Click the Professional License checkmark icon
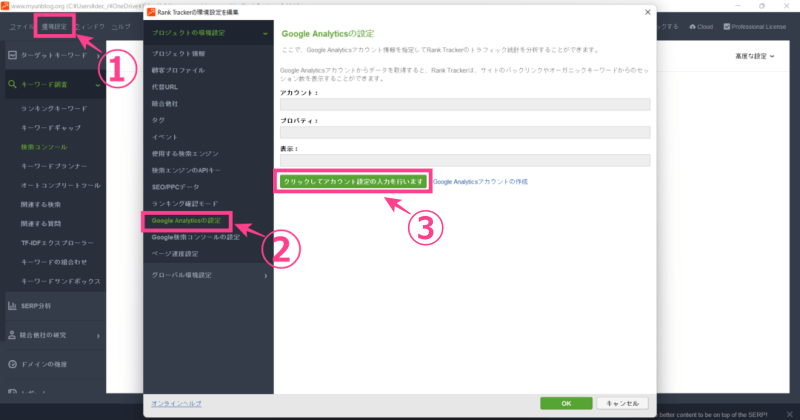The image size is (800, 420). pos(727,27)
